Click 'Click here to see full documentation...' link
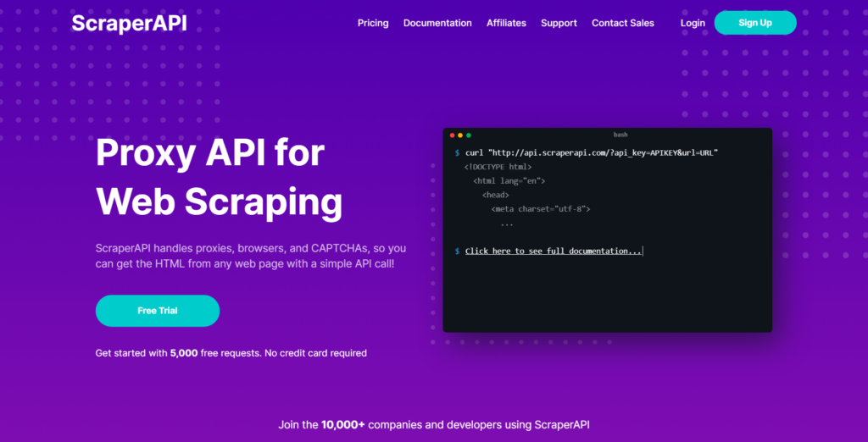The image size is (868, 442). (553, 251)
